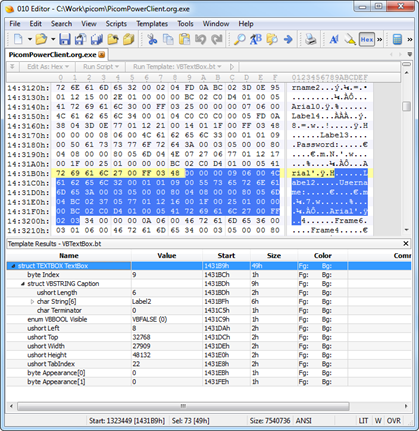
Task: Open the View menu
Action: (x=89, y=24)
